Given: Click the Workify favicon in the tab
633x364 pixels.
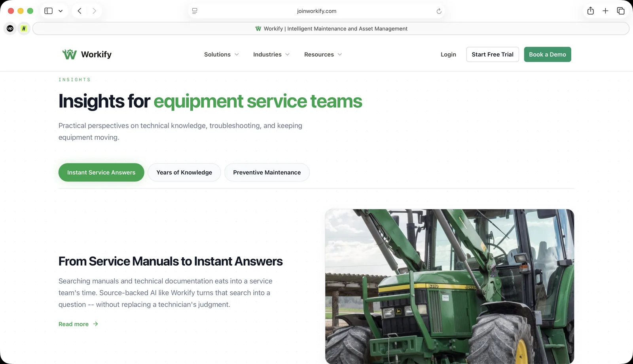Looking at the screenshot, I should (x=258, y=28).
